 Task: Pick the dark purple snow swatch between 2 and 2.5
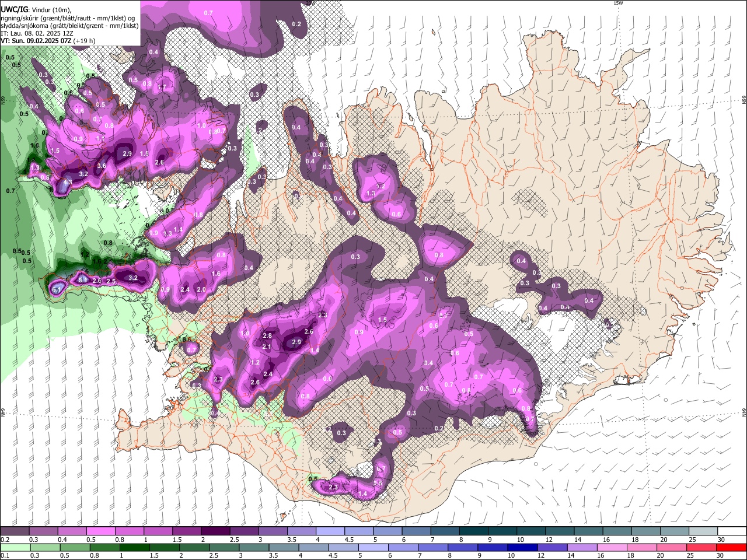215,531
